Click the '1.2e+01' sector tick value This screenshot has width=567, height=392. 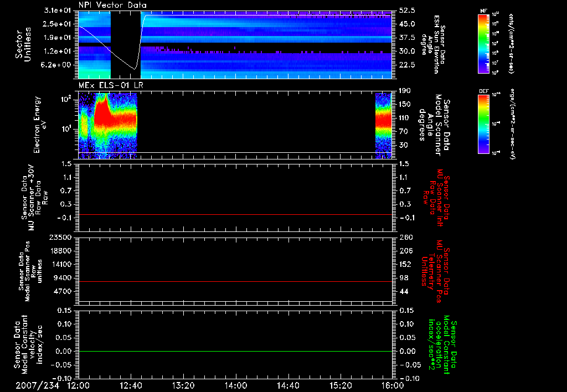[57, 51]
